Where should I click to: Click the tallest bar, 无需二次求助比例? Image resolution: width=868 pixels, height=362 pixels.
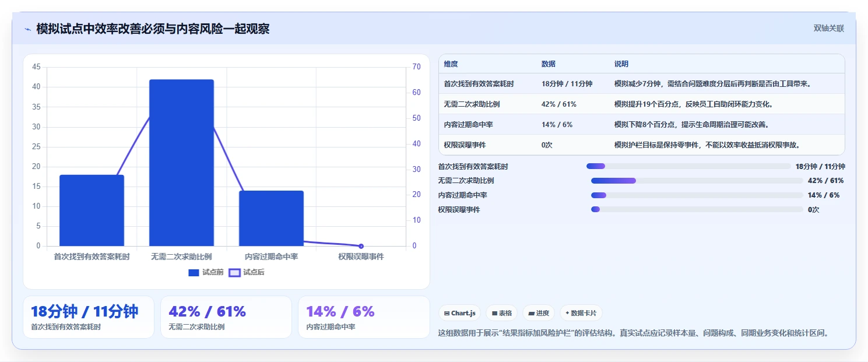tap(181, 163)
